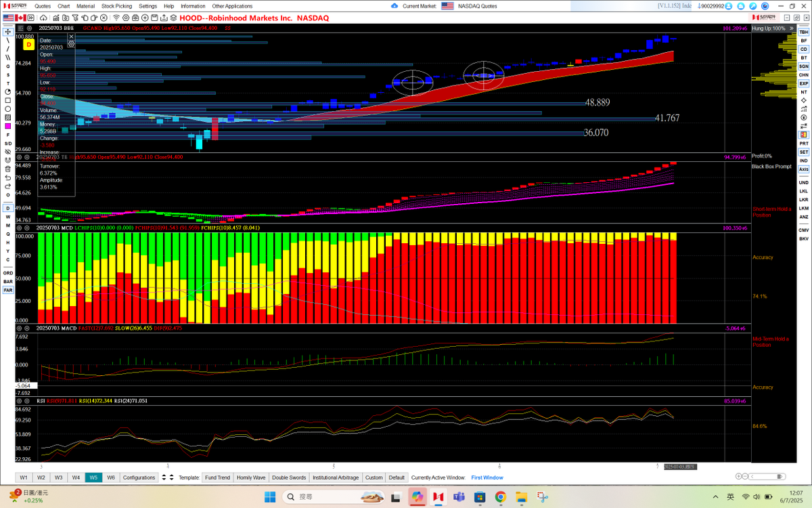Image resolution: width=812 pixels, height=508 pixels.
Task: Select the hatched fill pattern tool
Action: [8, 117]
